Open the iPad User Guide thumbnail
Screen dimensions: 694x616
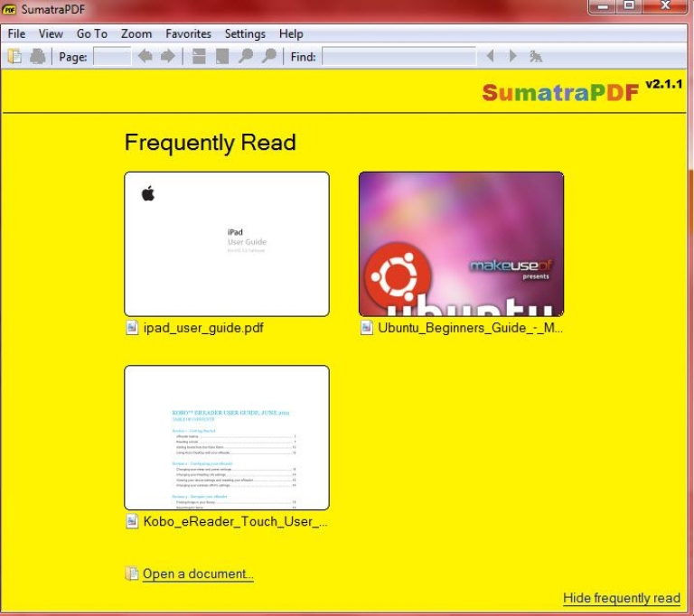point(227,244)
